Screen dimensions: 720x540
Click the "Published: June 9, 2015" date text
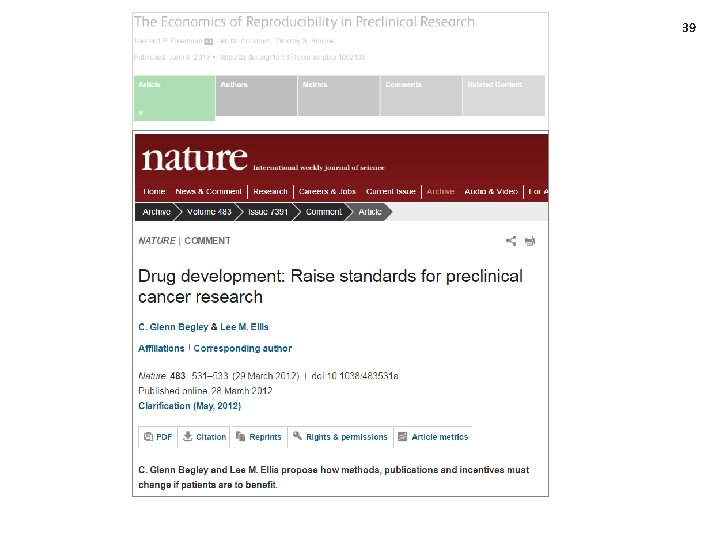pyautogui.click(x=172, y=57)
